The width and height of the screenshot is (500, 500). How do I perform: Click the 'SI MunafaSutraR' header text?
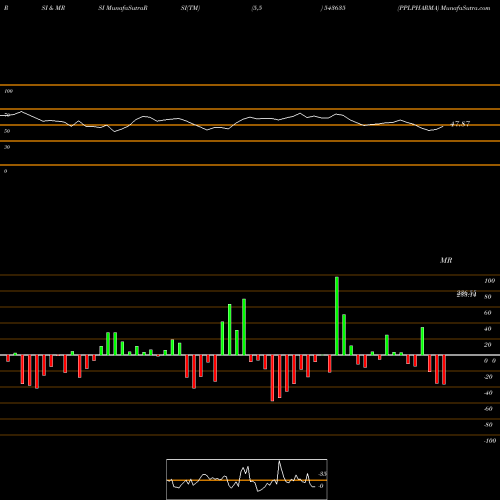[x=123, y=8]
